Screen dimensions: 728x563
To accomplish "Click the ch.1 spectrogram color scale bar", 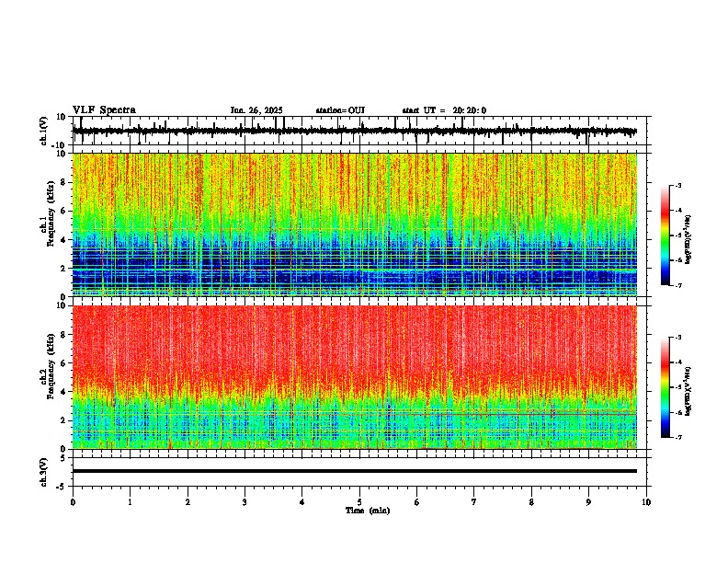I will 665,236.
